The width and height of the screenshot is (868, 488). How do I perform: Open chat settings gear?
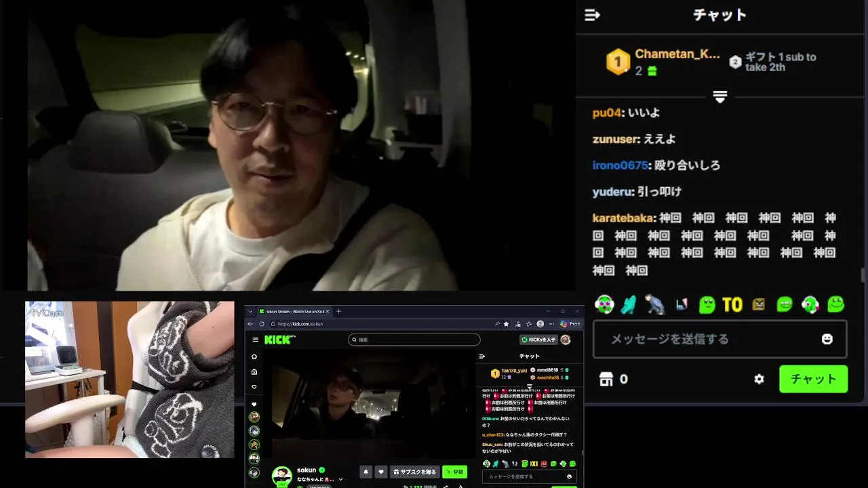pyautogui.click(x=759, y=380)
